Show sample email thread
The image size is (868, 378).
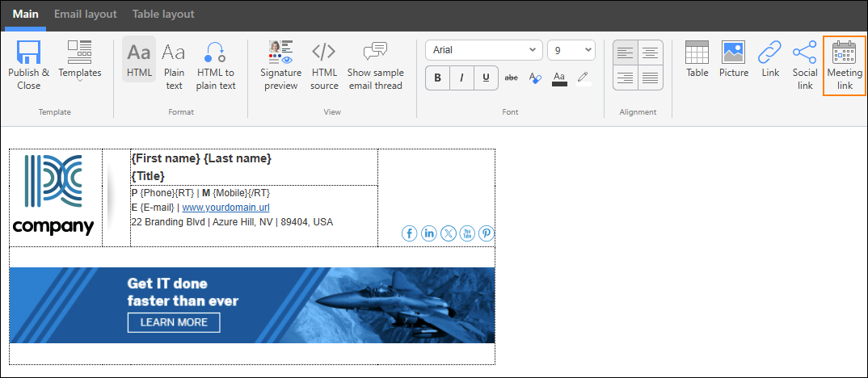[x=375, y=65]
